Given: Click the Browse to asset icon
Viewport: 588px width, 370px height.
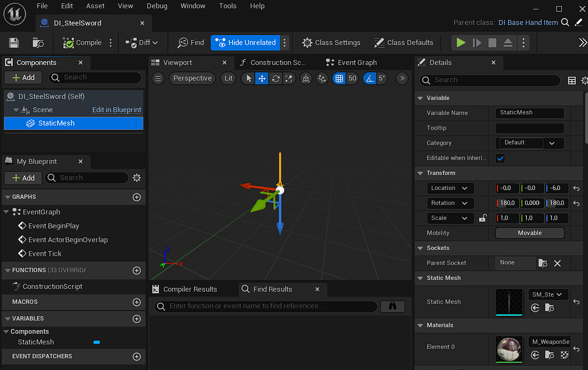Looking at the screenshot, I should [38, 43].
